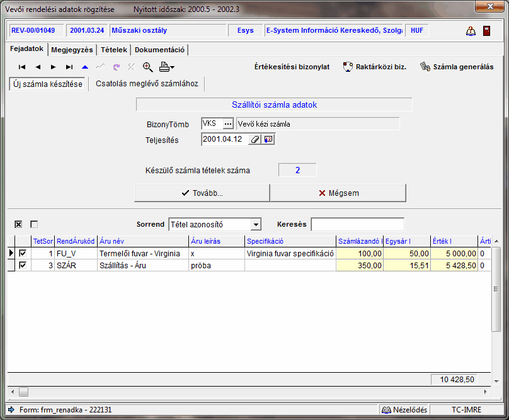Click the total 10 428,50 field
This screenshot has height=420, width=509.
coord(454,380)
